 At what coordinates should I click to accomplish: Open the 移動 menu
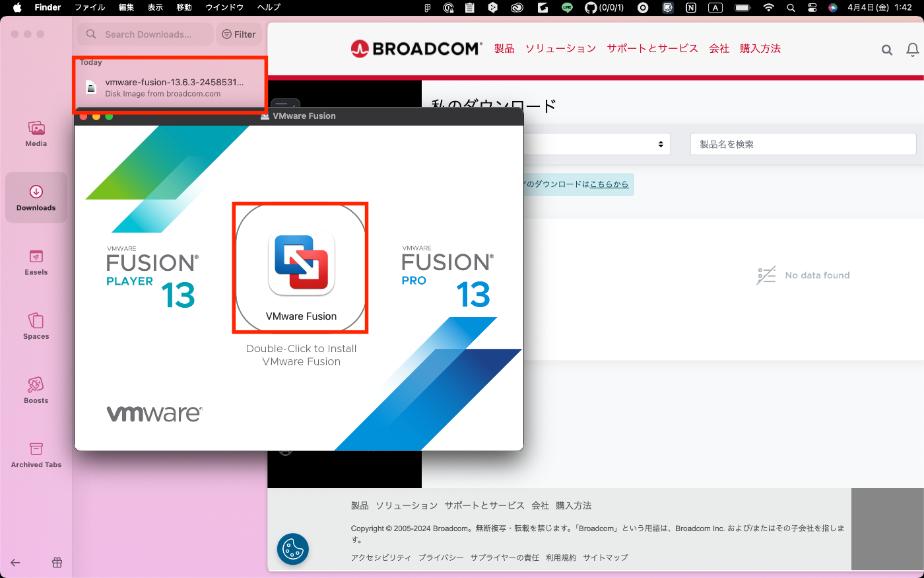[184, 7]
